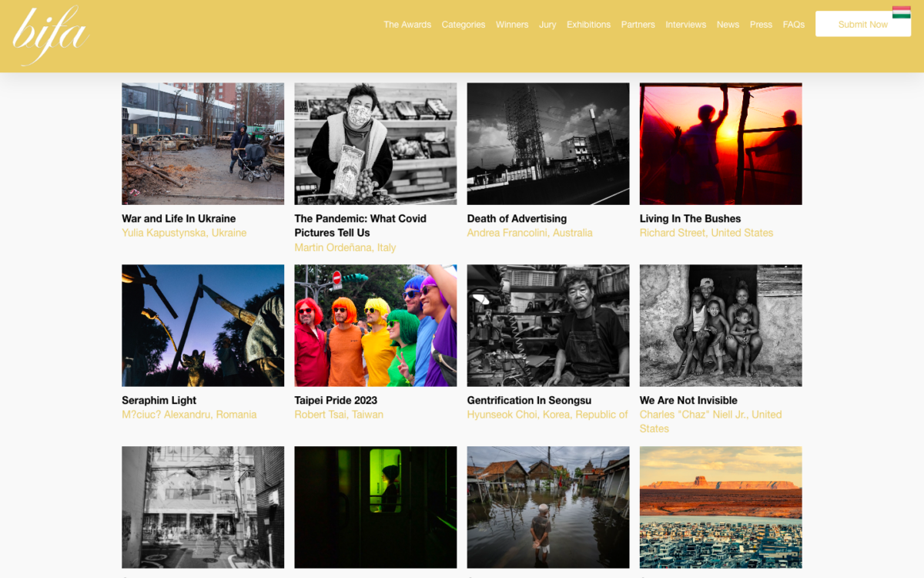Click Living In The Bushes title
The height and width of the screenshot is (578, 924).
[x=690, y=219]
